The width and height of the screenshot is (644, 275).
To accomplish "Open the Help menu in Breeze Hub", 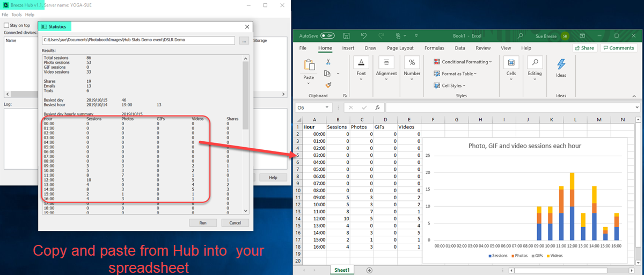I will pyautogui.click(x=30, y=15).
